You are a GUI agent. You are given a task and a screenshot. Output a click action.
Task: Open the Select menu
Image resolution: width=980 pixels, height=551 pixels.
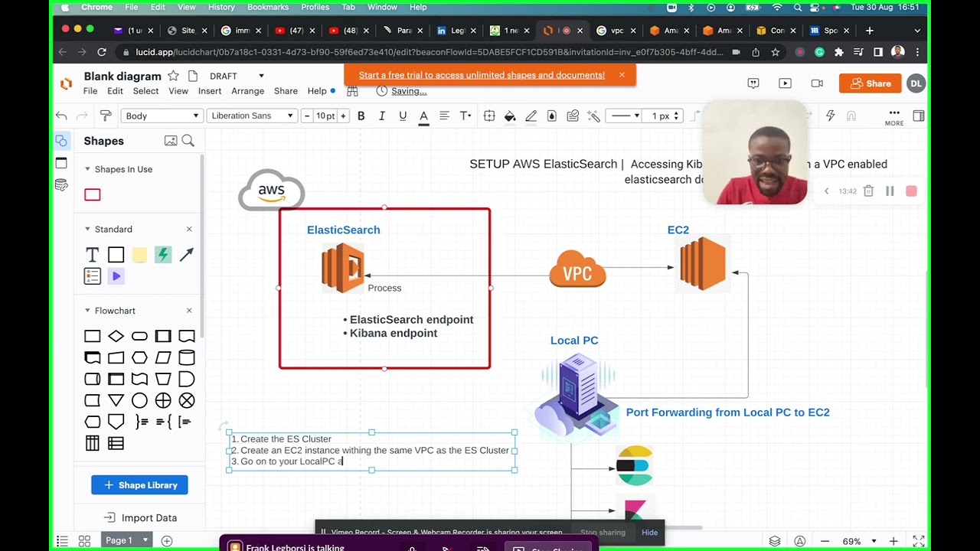pos(145,91)
